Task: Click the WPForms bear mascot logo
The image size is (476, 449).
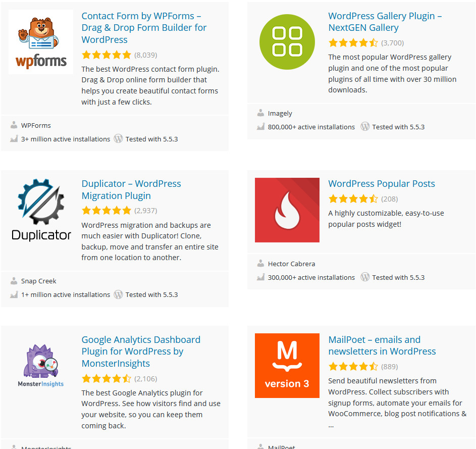Action: (41, 42)
